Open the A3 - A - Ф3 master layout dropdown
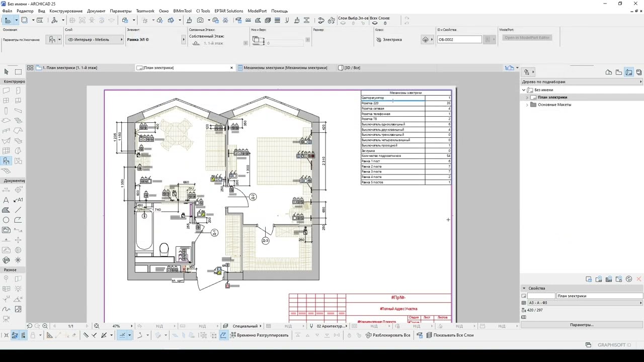Image resolution: width=644 pixels, height=362 pixels. [x=585, y=303]
